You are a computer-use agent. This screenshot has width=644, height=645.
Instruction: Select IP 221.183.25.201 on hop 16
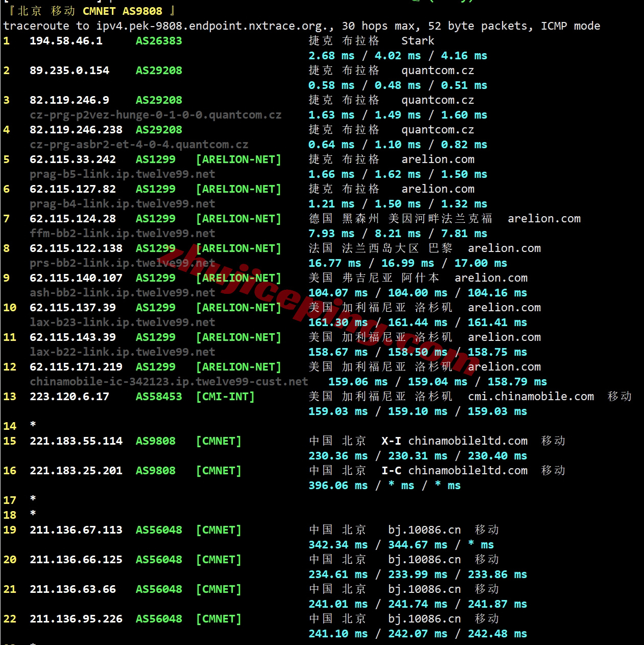[x=76, y=471]
